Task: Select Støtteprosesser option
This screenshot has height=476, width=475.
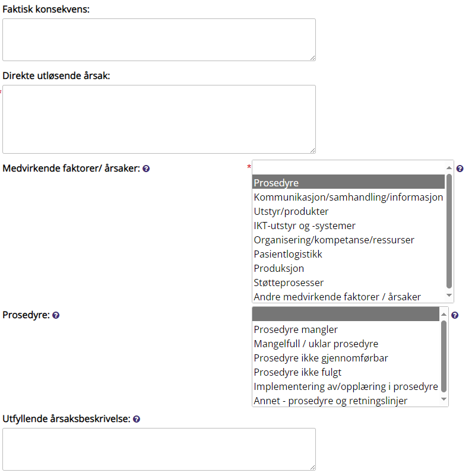Action: pos(289,283)
